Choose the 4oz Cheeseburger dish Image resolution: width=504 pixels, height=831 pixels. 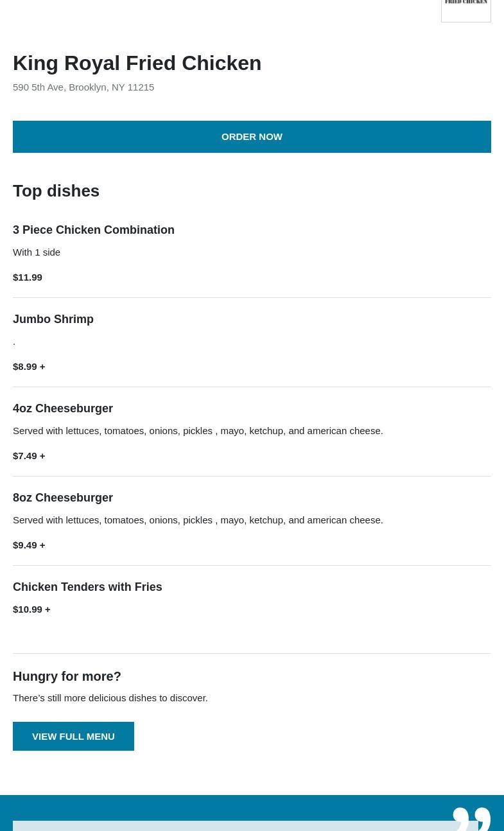63,408
